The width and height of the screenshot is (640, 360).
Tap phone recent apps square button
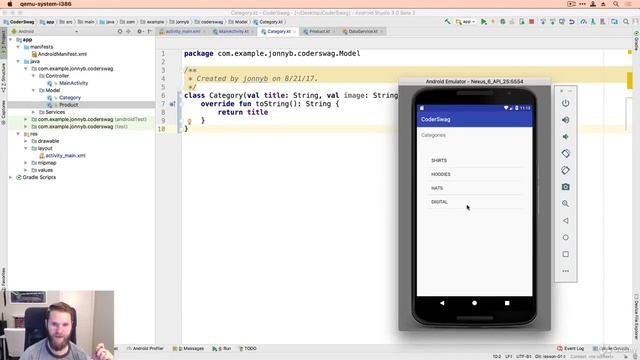coord(507,303)
